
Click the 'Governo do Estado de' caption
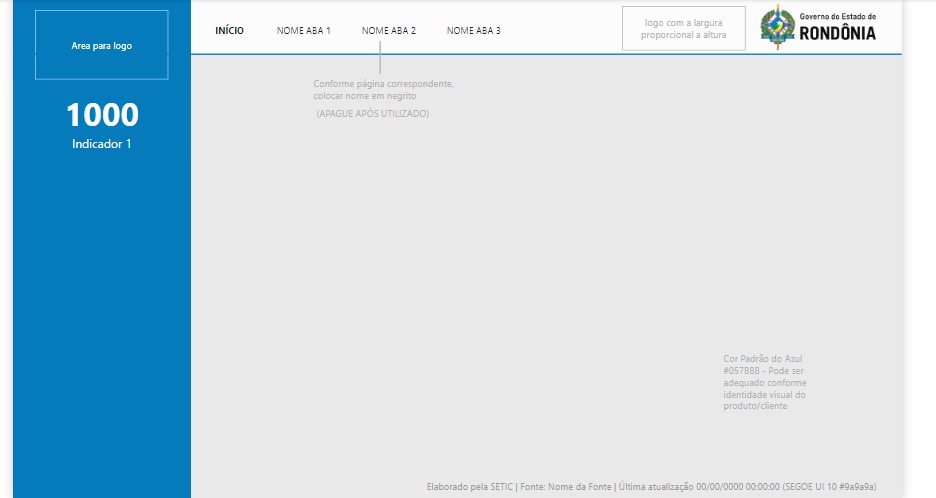pyautogui.click(x=838, y=17)
